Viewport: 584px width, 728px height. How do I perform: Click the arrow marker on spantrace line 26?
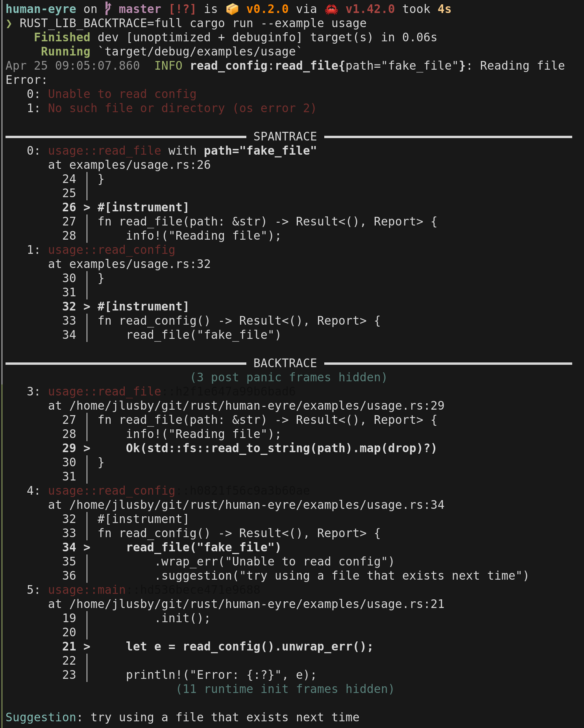[87, 207]
